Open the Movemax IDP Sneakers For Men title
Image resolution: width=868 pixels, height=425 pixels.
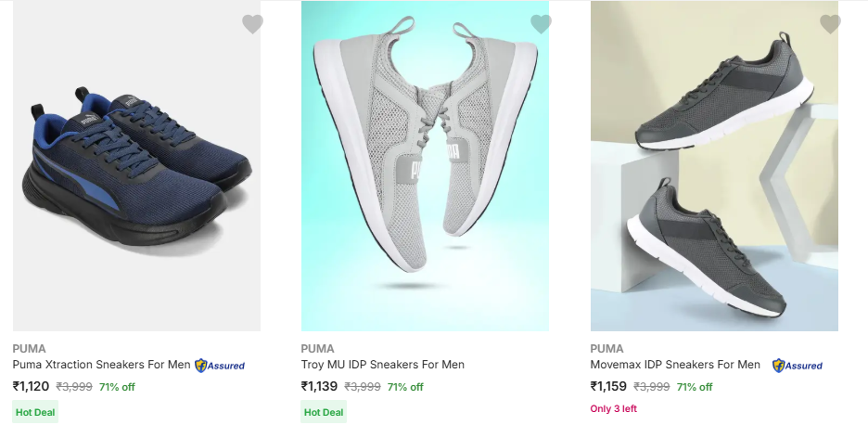point(675,365)
